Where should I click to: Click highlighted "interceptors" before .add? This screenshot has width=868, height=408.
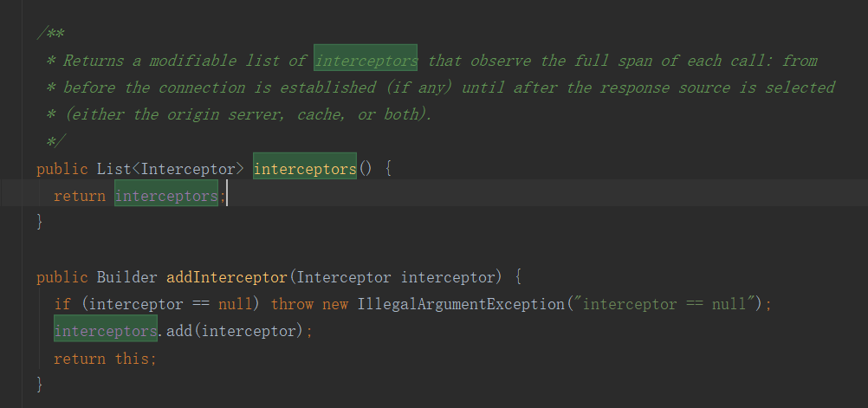click(x=106, y=331)
